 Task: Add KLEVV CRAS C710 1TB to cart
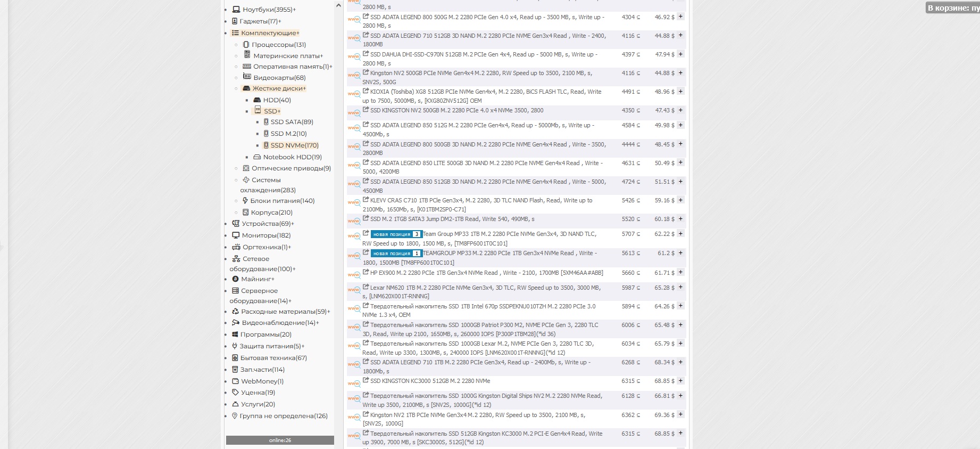[x=680, y=200]
